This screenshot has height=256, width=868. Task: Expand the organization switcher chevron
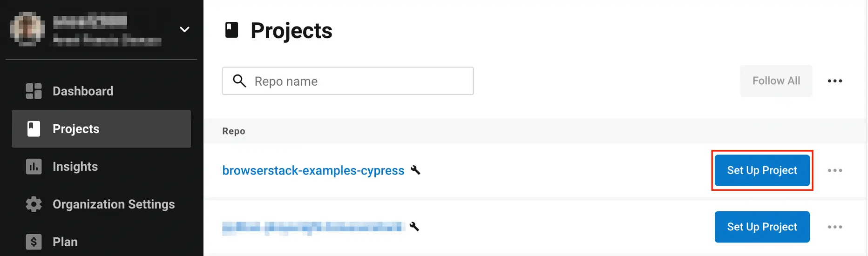click(184, 29)
